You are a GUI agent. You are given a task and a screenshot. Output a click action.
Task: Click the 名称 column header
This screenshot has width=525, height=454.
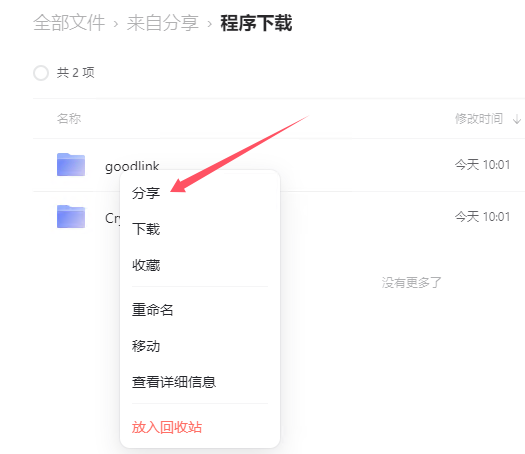click(x=69, y=119)
